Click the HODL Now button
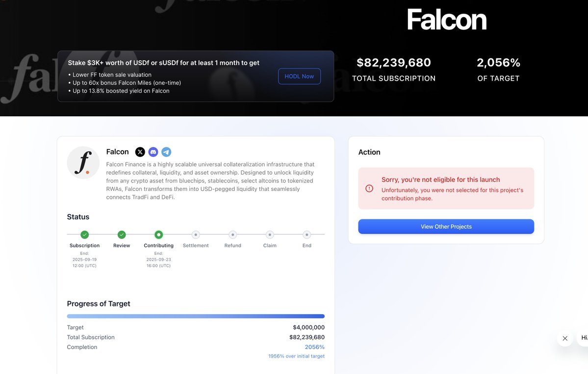Viewport: 588px width, 374px height. point(299,76)
